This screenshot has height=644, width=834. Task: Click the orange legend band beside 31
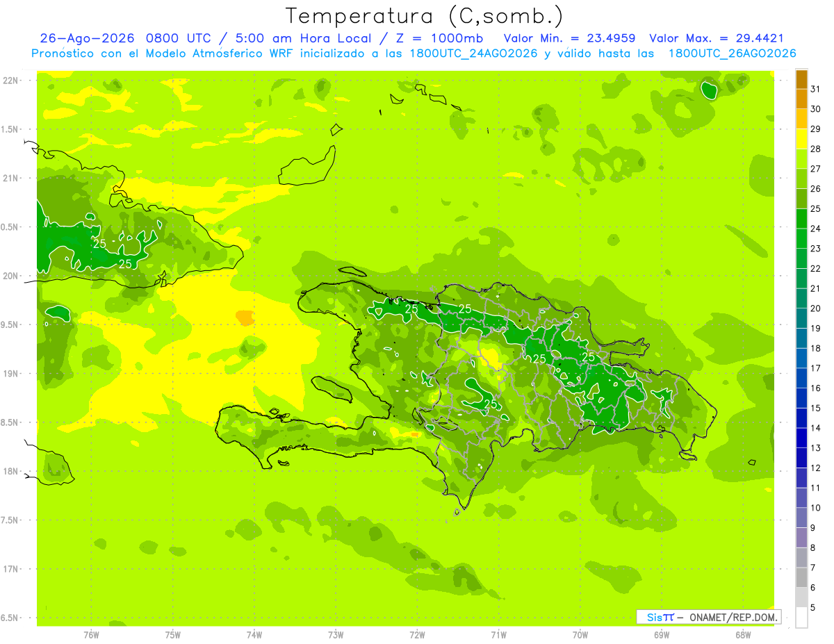(801, 80)
